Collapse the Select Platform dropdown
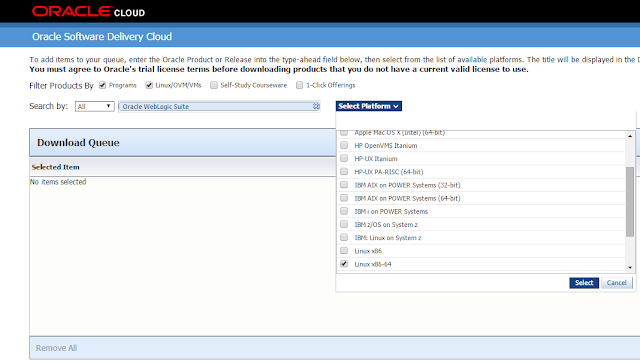Screen dimensions: 640x363 click(369, 106)
